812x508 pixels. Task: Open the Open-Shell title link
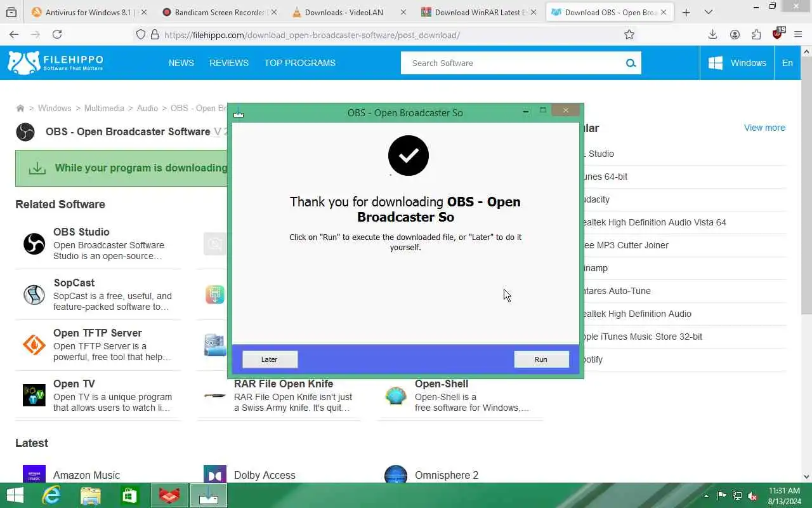[x=442, y=384]
